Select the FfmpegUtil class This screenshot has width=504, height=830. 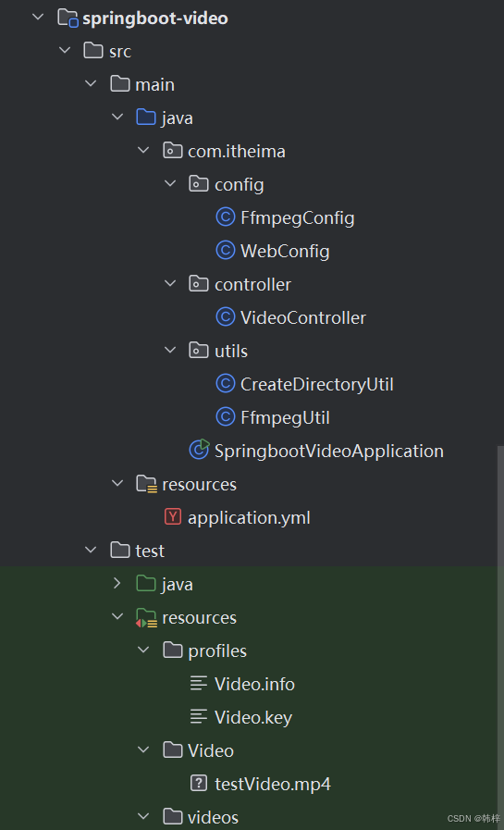[x=285, y=417]
